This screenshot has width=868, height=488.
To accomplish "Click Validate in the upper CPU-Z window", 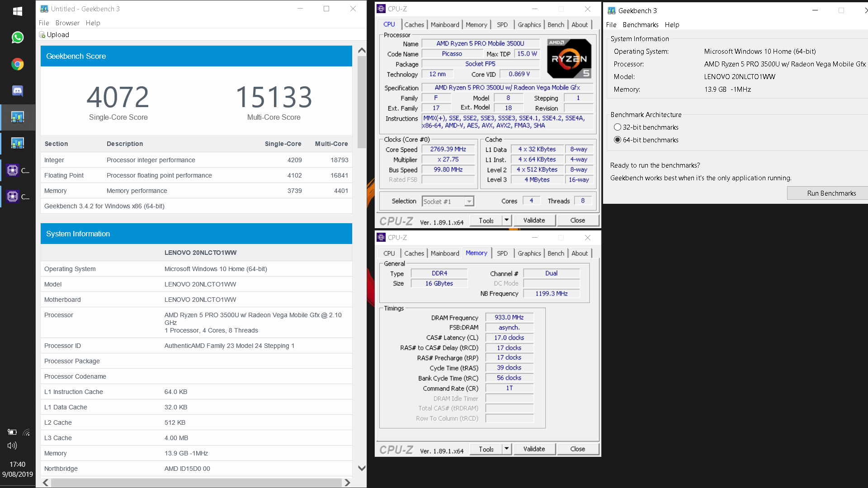I will [534, 221].
